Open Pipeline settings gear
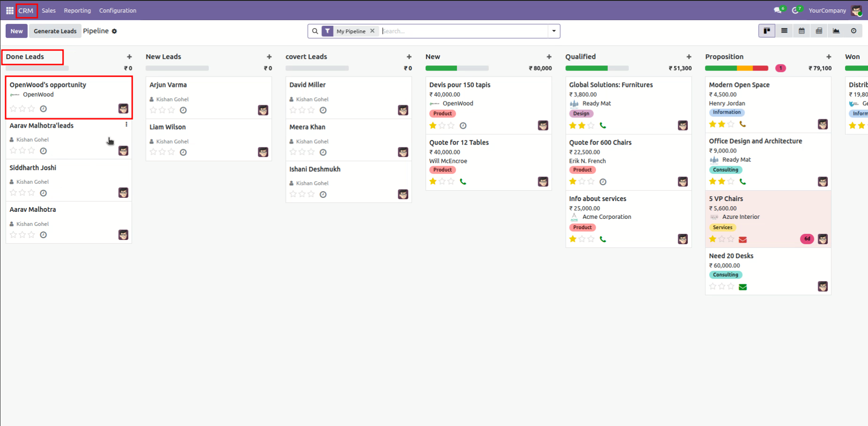This screenshot has width=868, height=426. tap(114, 31)
